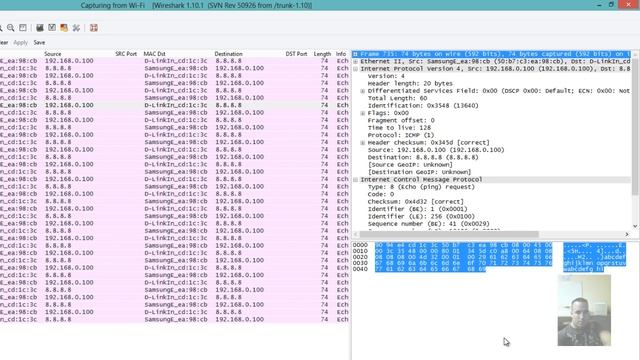Viewport: 640px width, 360px height.
Task: Select the 'Identification: 0x3548 (13640)' line
Action: 423,106
